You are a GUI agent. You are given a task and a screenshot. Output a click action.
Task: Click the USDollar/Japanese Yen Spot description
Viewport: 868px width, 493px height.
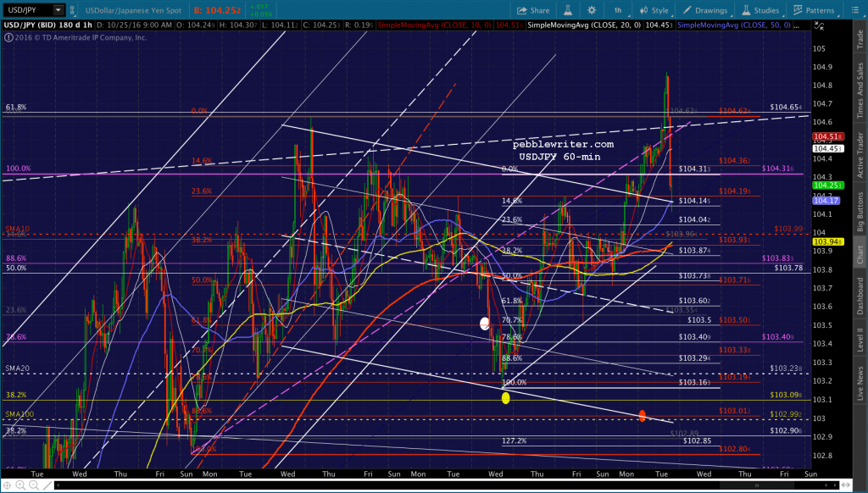click(x=133, y=10)
